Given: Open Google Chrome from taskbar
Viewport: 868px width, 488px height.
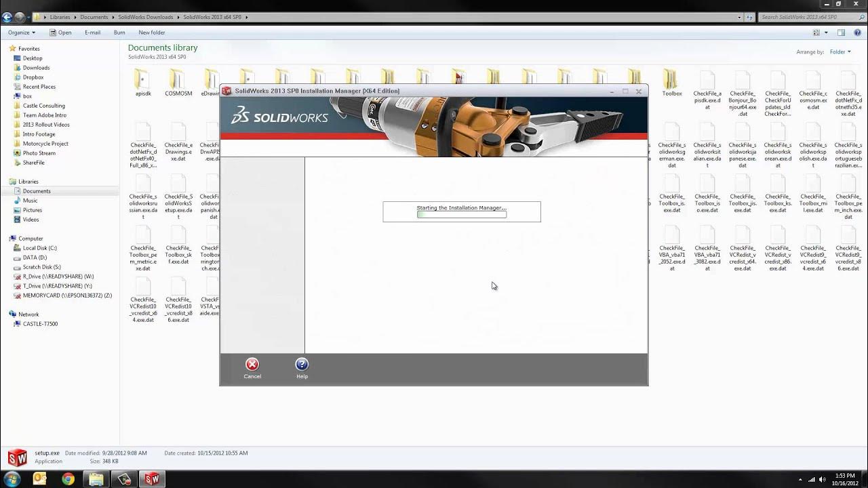Looking at the screenshot, I should [x=68, y=479].
